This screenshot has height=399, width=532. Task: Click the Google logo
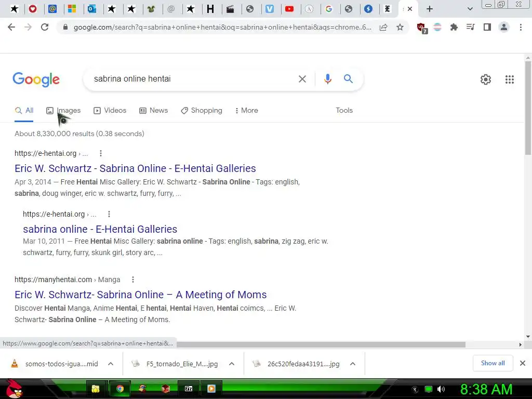click(36, 79)
